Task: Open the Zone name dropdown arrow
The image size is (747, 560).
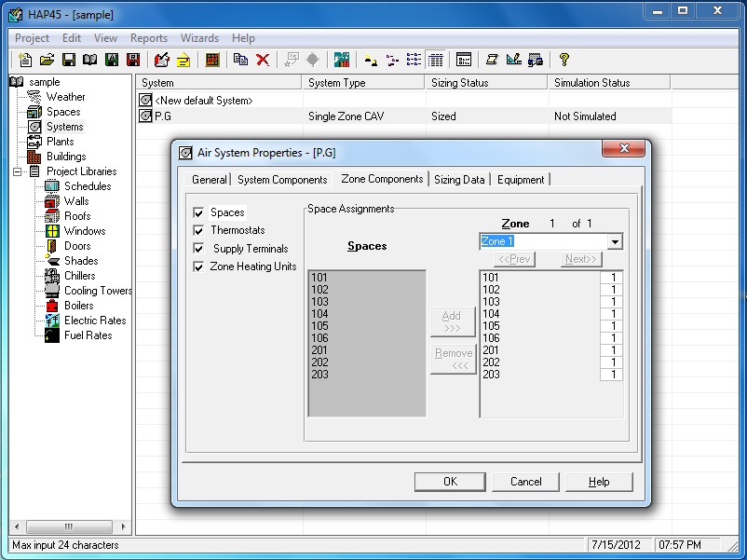Action: [x=615, y=242]
